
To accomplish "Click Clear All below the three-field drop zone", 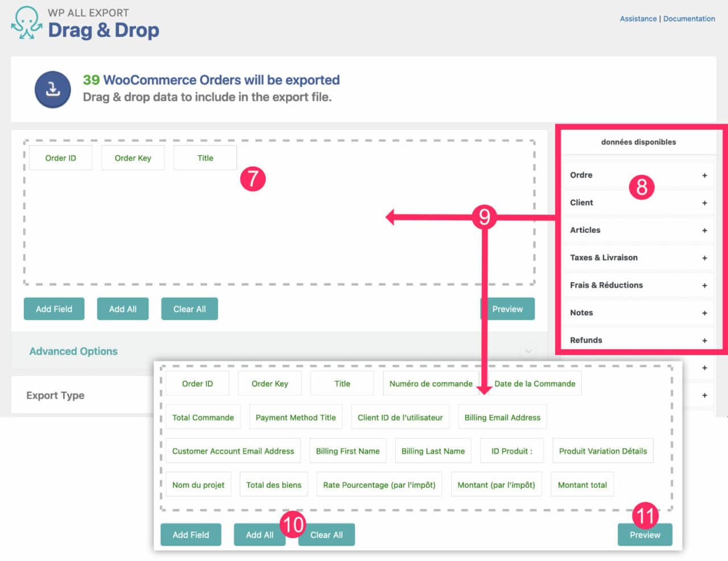I will [x=189, y=309].
